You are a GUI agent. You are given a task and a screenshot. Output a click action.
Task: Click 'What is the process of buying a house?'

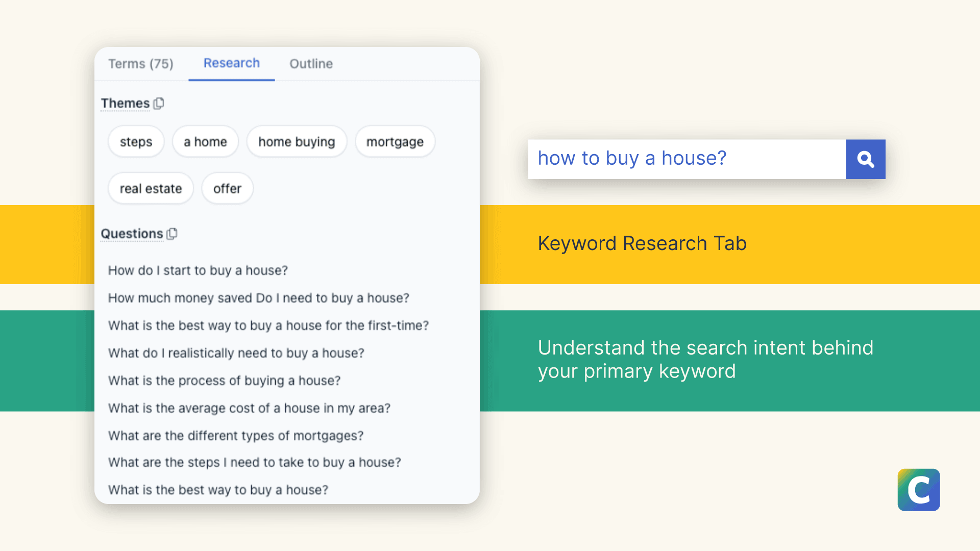(x=224, y=381)
